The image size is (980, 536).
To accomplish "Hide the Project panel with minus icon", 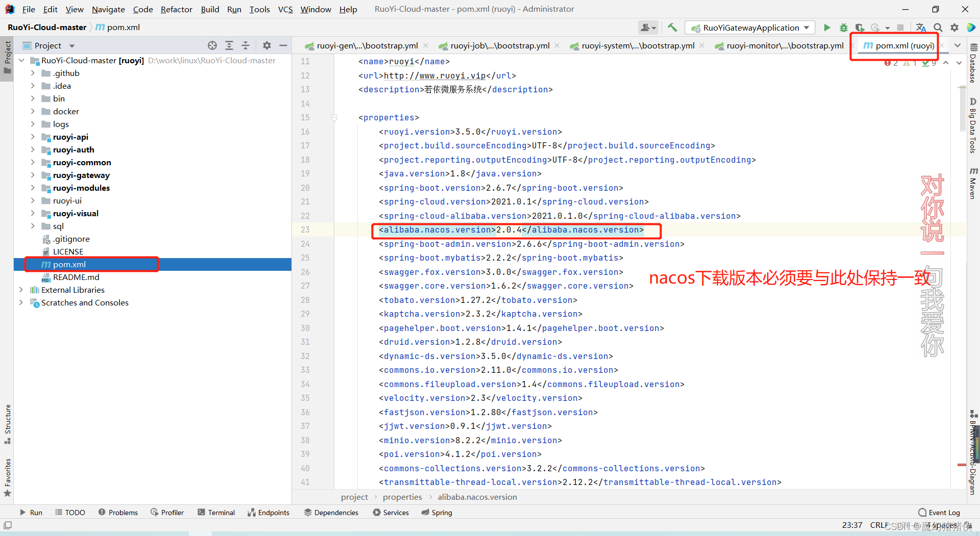I will click(283, 45).
